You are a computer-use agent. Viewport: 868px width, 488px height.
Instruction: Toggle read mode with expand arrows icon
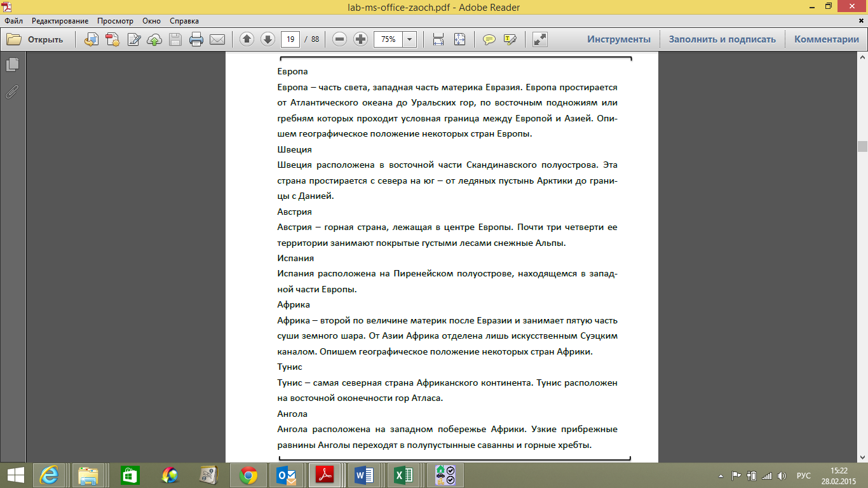click(x=540, y=39)
